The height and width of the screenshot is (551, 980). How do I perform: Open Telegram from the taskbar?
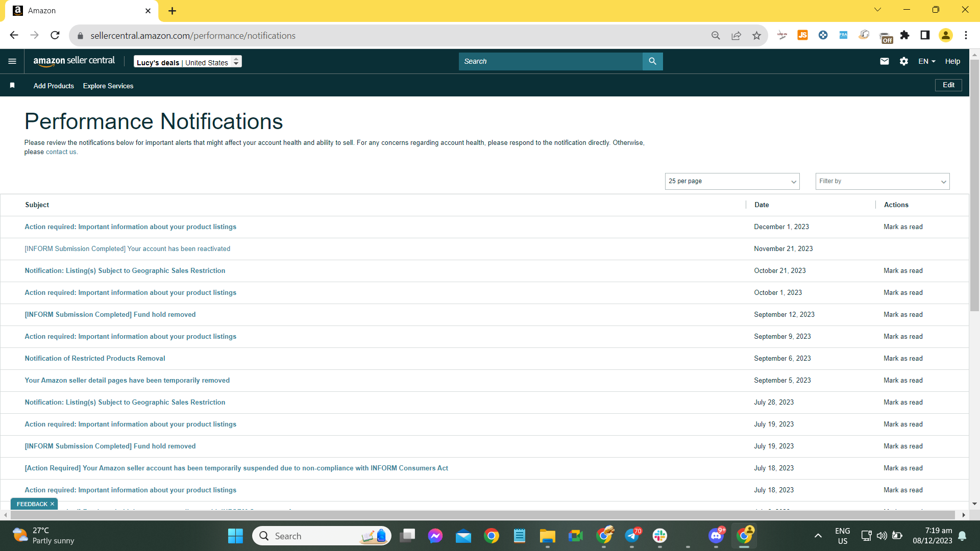point(632,536)
